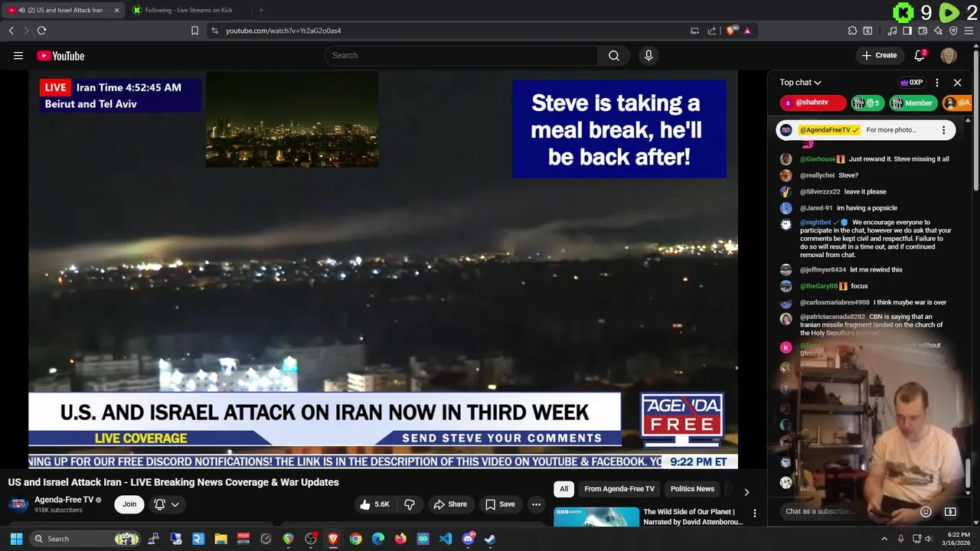Dislike the video with thumbs down
Viewport: 980px width, 551px height.
[410, 504]
